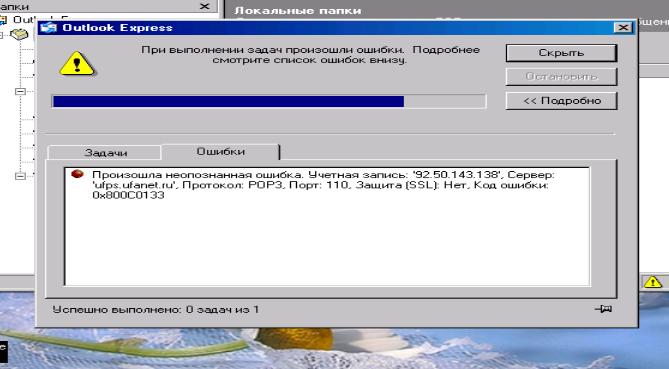Close the folders pane in main window

tap(205, 6)
